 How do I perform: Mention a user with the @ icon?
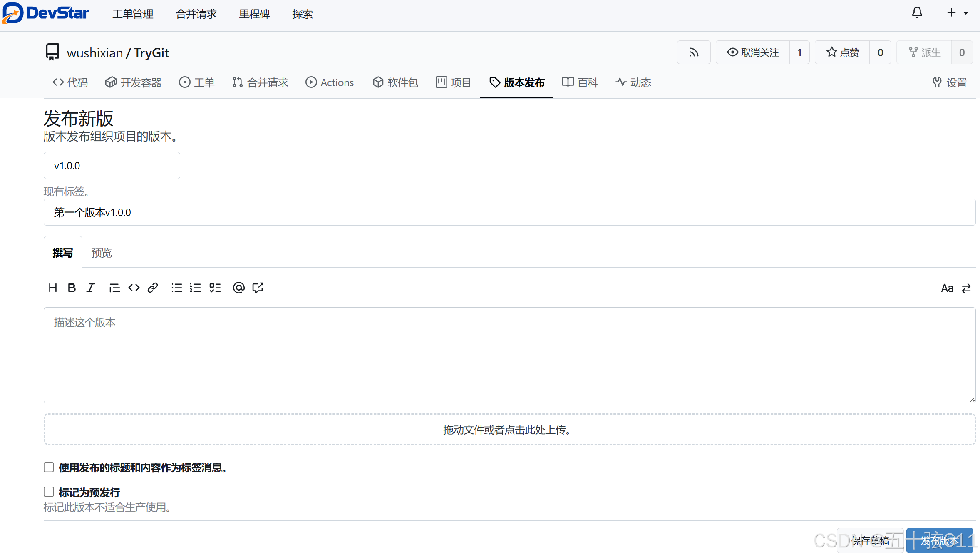(238, 288)
